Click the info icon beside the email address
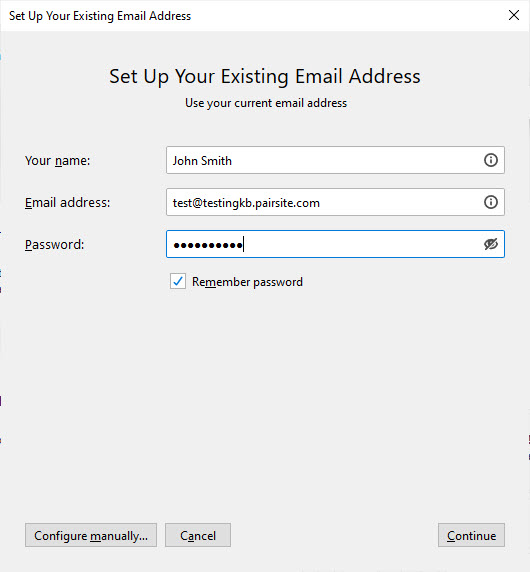Image resolution: width=530 pixels, height=572 pixels. [x=491, y=202]
